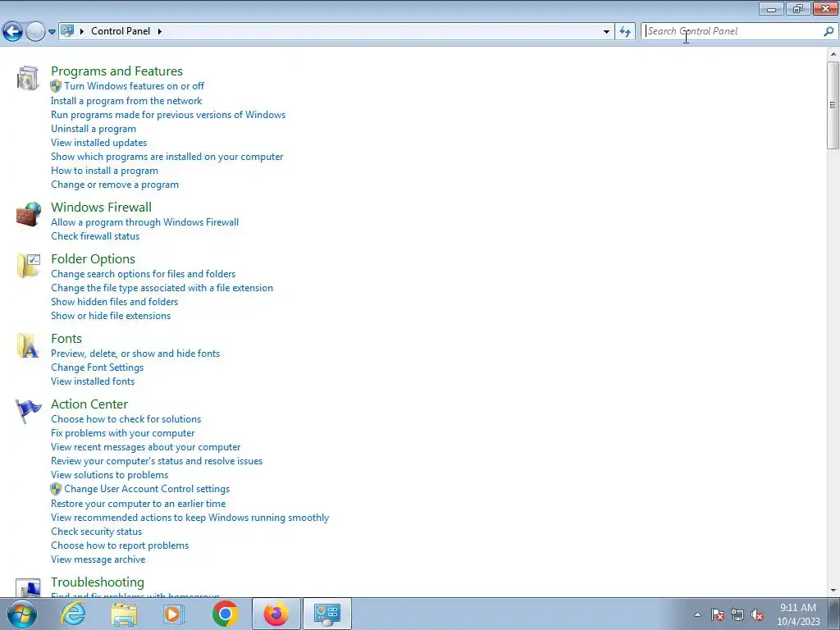This screenshot has width=840, height=630.
Task: Open the Fonts heading link
Action: 66,339
